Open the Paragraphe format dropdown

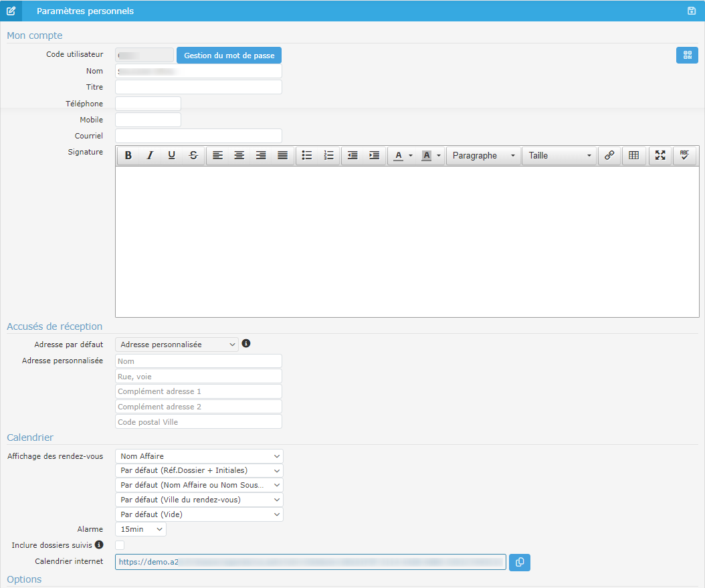point(484,155)
